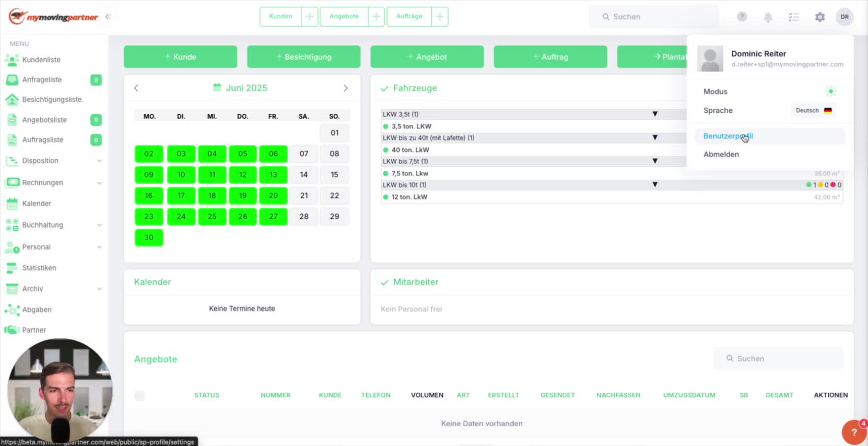
Task: Sort table by UMZUGSDATUM column
Action: tap(689, 395)
